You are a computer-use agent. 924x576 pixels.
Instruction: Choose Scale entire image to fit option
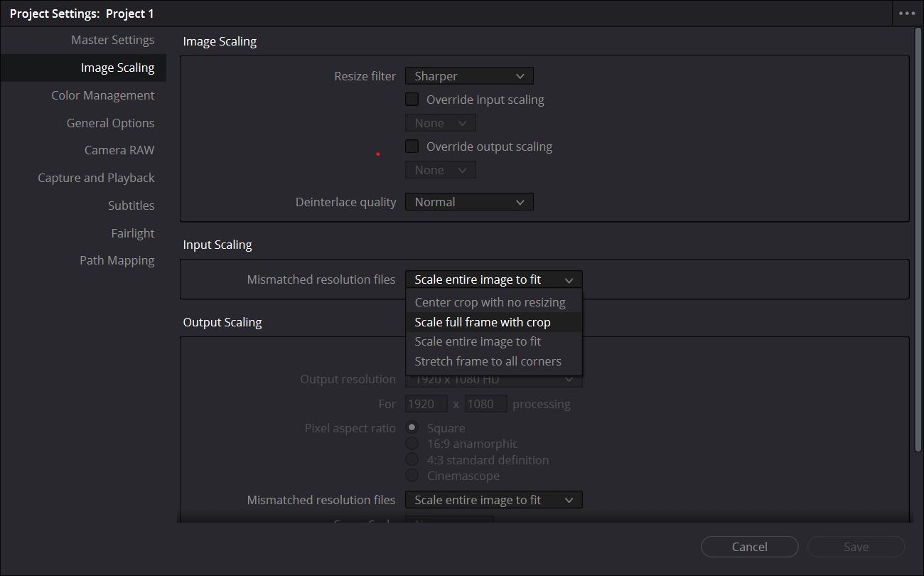click(x=494, y=341)
